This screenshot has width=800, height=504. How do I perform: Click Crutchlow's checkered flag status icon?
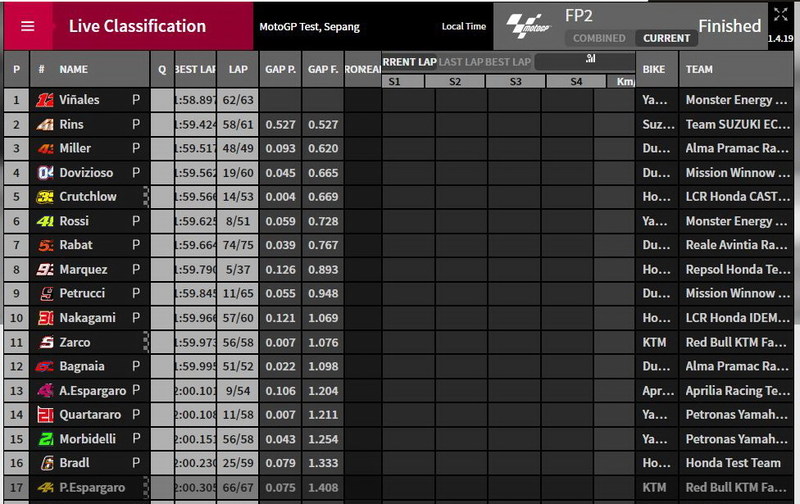(x=146, y=197)
